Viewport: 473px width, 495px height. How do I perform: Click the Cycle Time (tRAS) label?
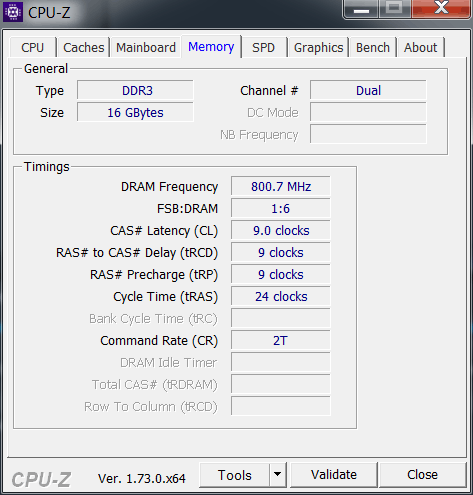click(165, 297)
